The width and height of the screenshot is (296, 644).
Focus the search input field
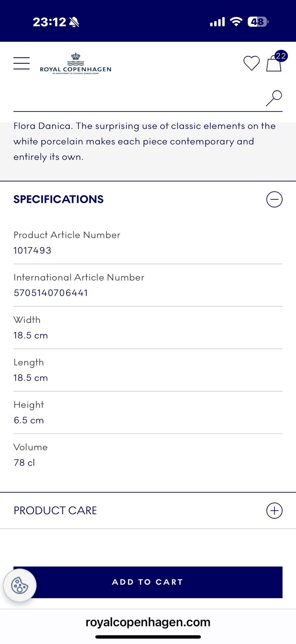[136, 99]
